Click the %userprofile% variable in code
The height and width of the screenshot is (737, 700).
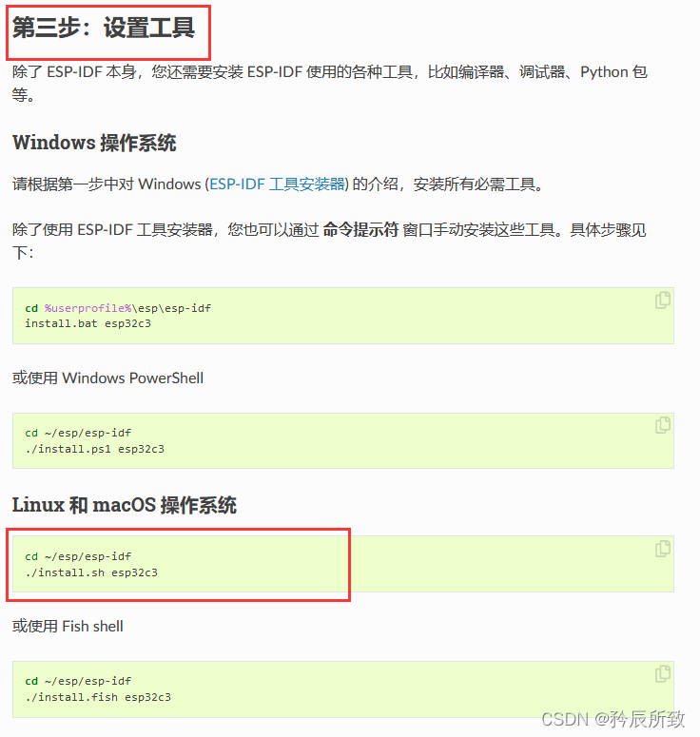coord(87,308)
